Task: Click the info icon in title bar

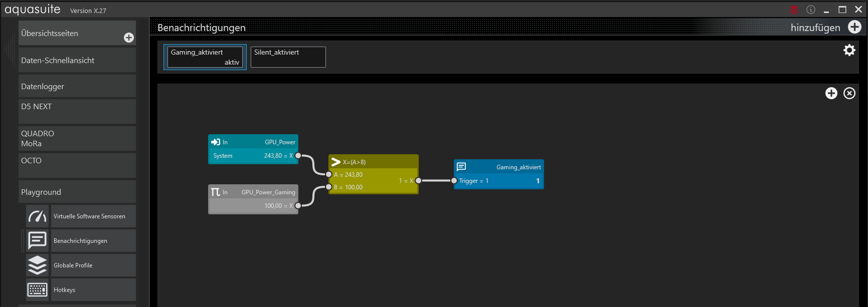Action: tap(811, 10)
